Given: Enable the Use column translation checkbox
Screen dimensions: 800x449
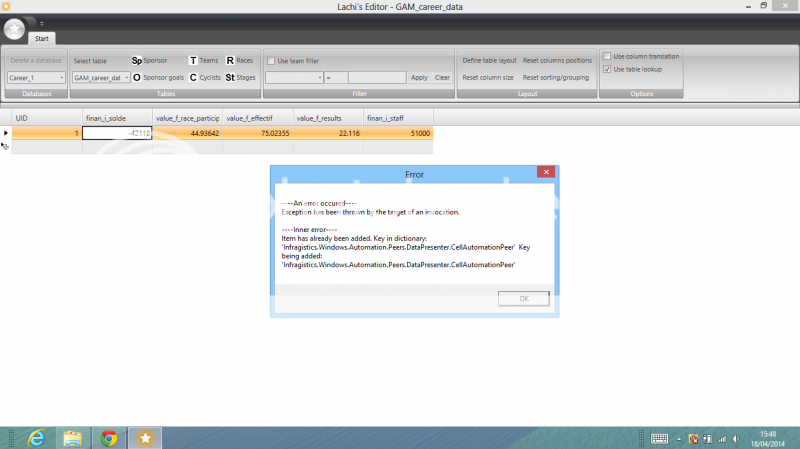Looking at the screenshot, I should click(x=607, y=57).
